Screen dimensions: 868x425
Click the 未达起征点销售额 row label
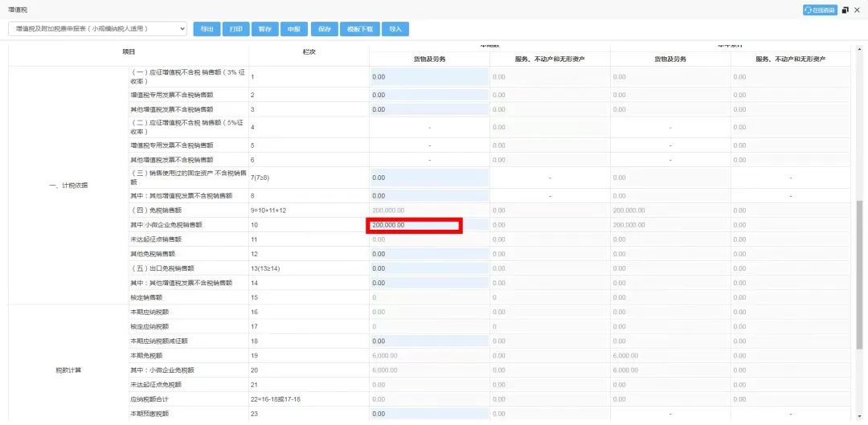156,239
